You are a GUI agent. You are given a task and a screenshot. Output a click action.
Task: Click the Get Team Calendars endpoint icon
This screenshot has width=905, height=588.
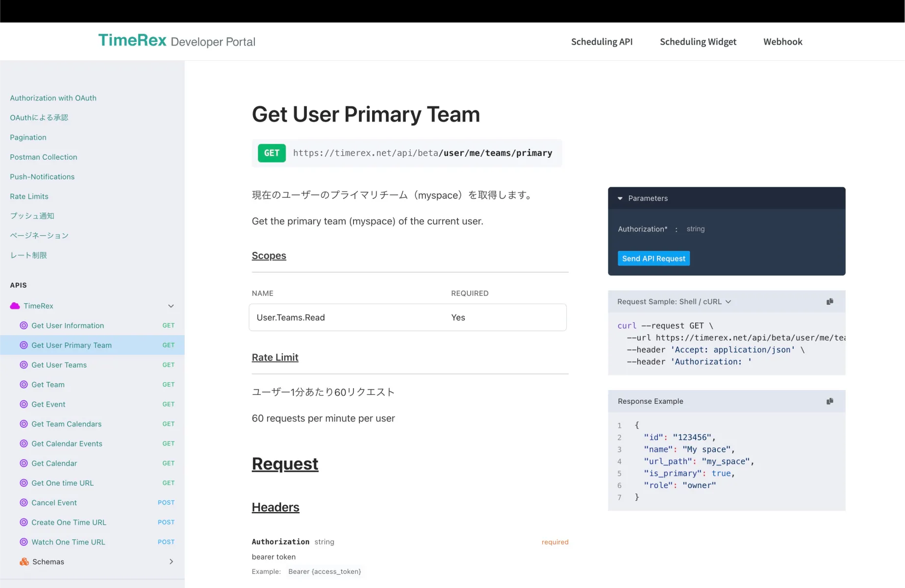tap(24, 424)
